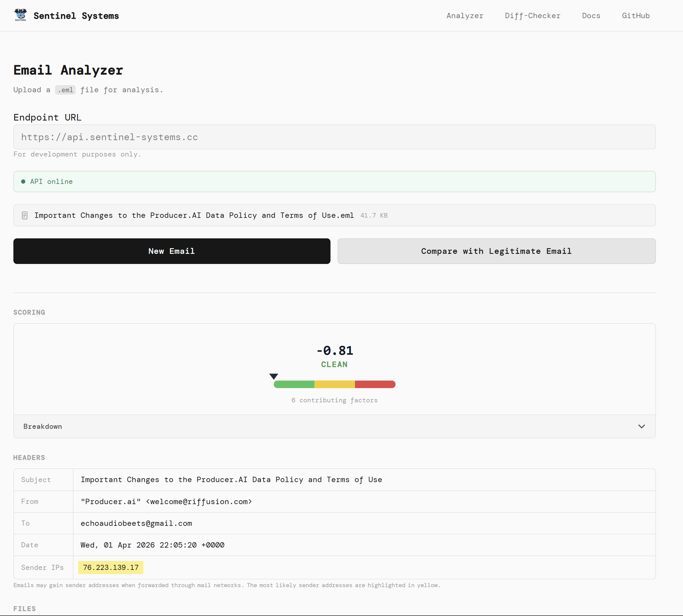Image resolution: width=683 pixels, height=616 pixels.
Task: Click the uploaded file name 'Important Changes…Use.eml'
Action: [x=194, y=215]
